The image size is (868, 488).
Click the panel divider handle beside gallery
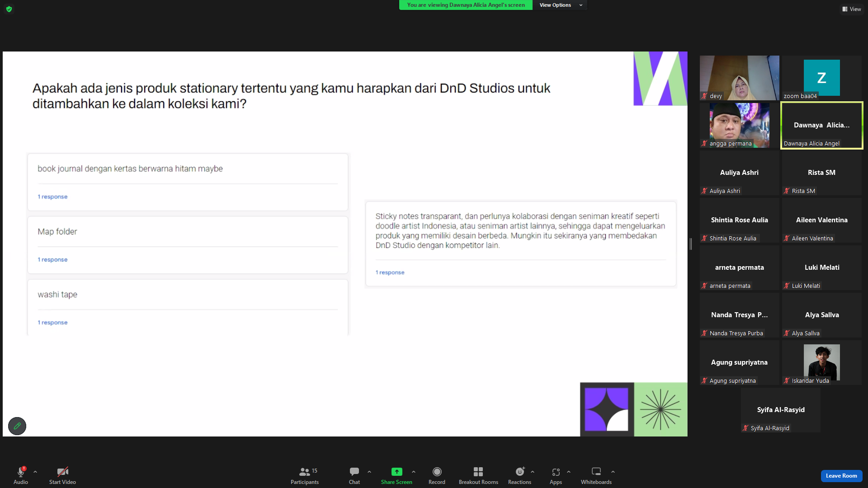[691, 244]
